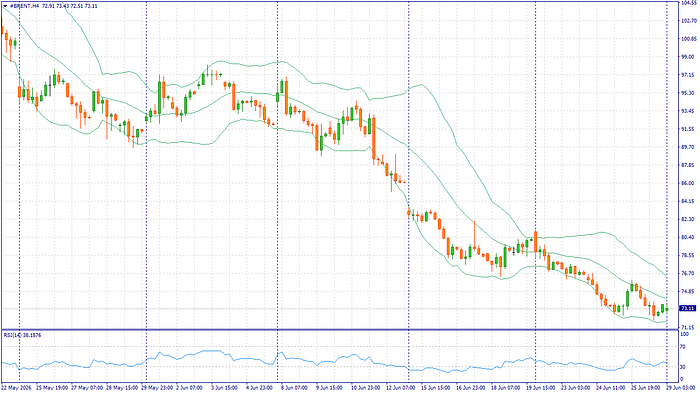Click the 89.70 price axis label
Viewport: 700px width, 394px height.
pos(688,147)
